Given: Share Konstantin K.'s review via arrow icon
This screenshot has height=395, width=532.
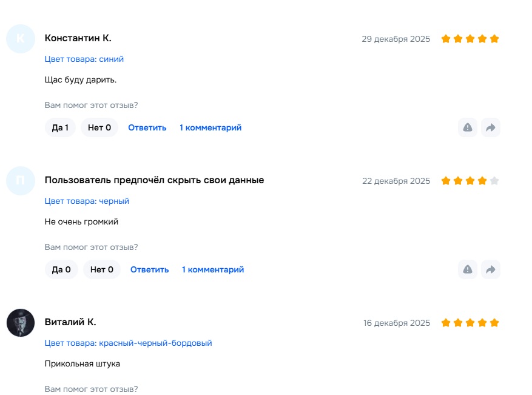Looking at the screenshot, I should pos(491,127).
